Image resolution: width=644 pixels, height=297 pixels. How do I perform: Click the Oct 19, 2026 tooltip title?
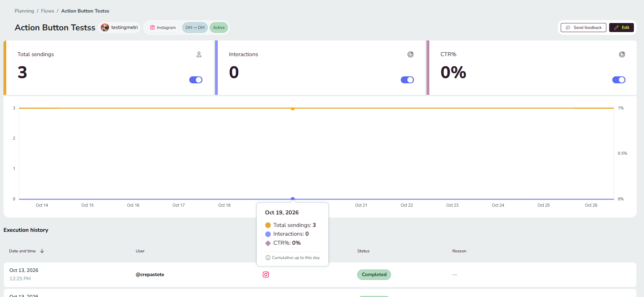tap(282, 213)
